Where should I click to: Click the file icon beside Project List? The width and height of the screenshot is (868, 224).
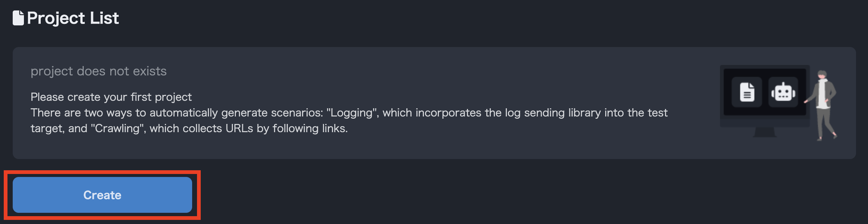18,18
